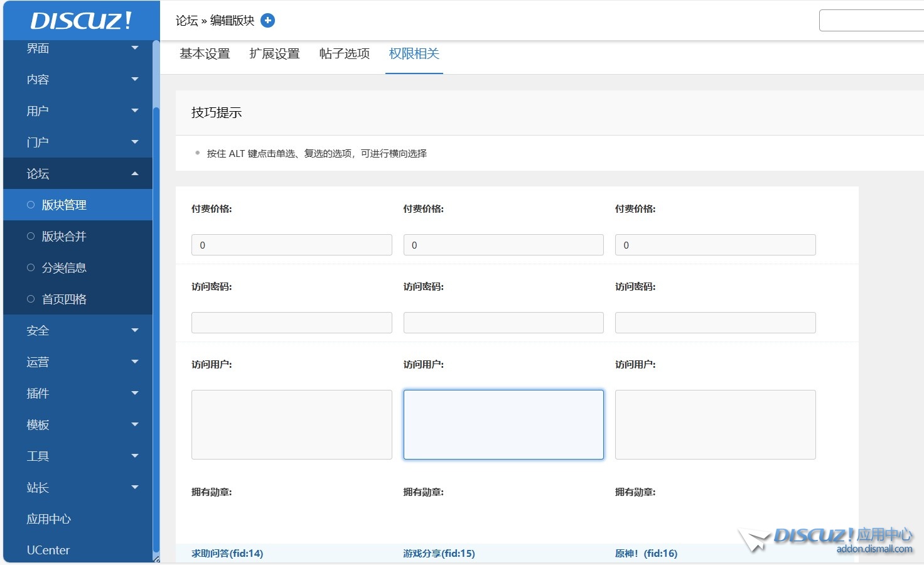Click the first 付费价格 input field
Screen dimensions: 924x565
(x=291, y=245)
